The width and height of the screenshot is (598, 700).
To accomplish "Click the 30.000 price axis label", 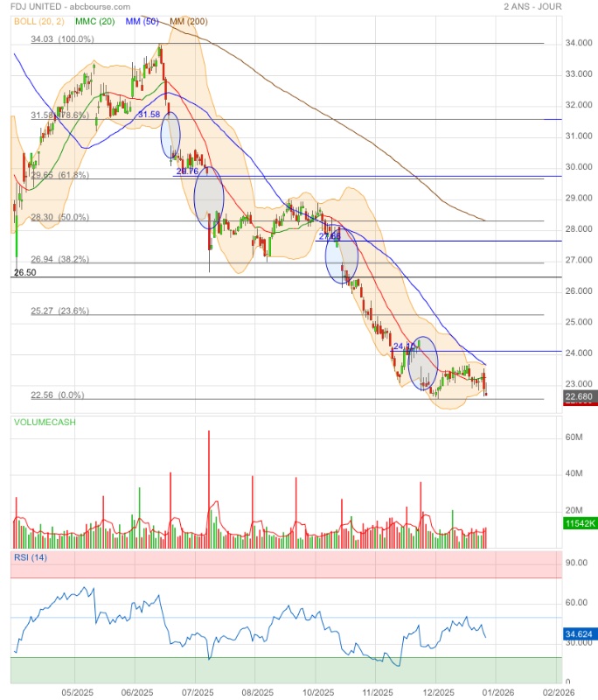I will click(579, 167).
